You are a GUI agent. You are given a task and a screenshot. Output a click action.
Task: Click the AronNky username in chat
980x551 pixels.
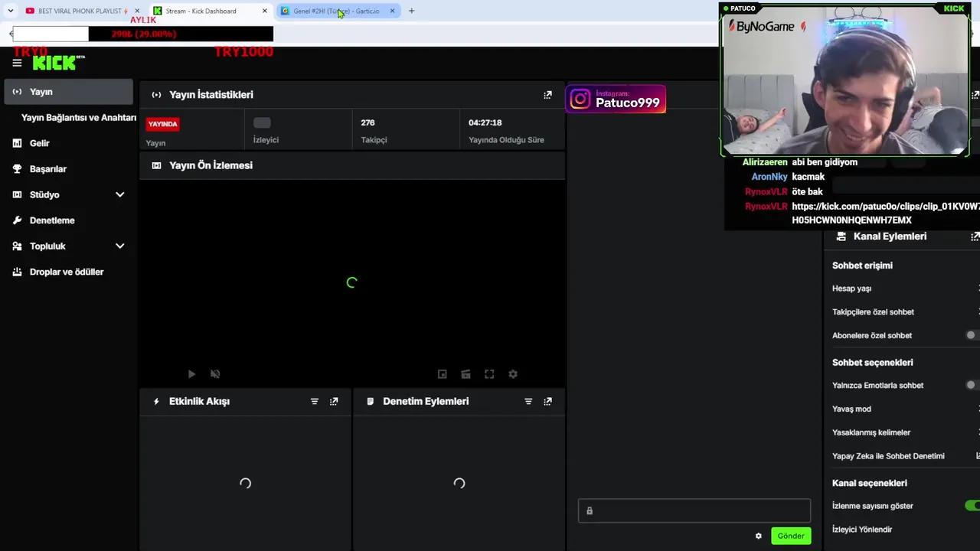point(769,177)
